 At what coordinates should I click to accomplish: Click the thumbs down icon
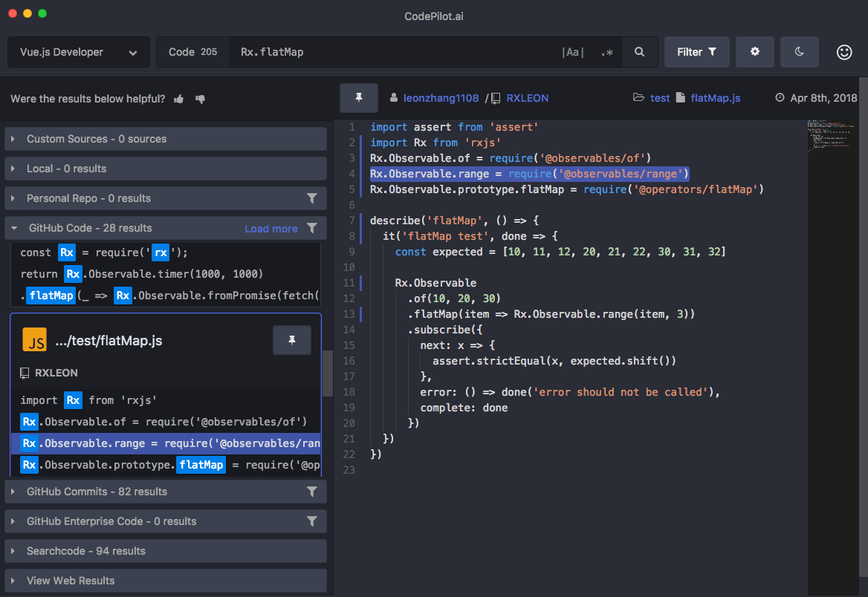point(200,99)
